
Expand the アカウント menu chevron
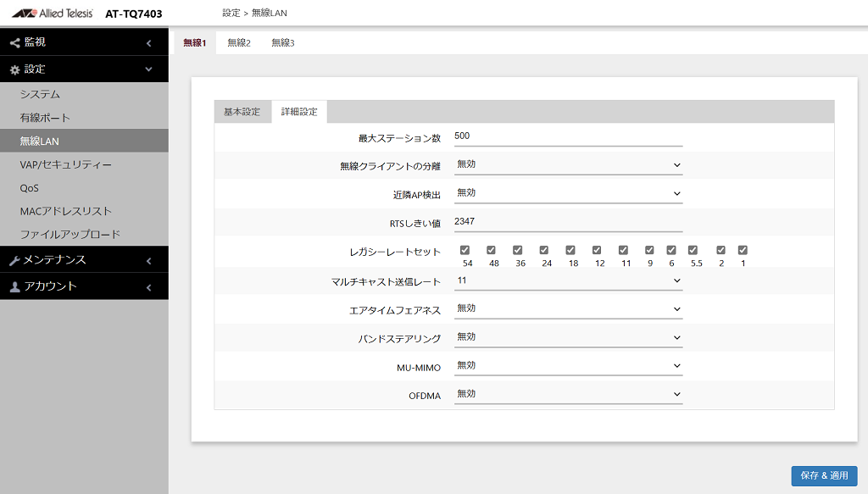pyautogui.click(x=148, y=287)
